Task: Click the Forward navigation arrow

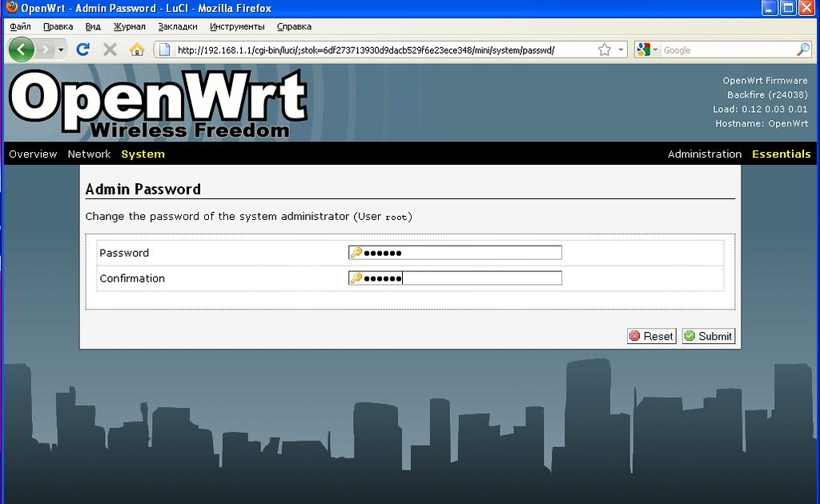Action: tap(46, 50)
